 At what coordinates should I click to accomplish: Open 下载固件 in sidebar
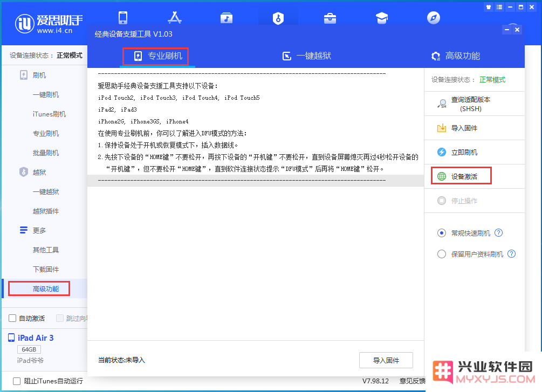tap(46, 269)
